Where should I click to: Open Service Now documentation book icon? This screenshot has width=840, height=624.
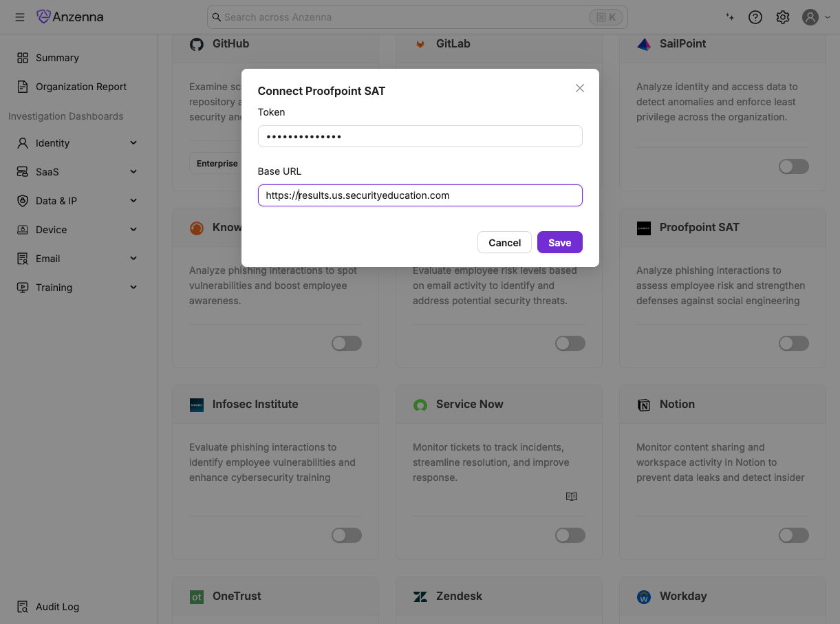571,496
